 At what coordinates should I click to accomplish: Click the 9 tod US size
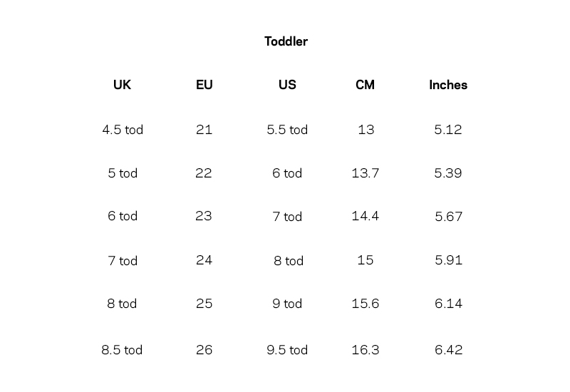point(287,304)
